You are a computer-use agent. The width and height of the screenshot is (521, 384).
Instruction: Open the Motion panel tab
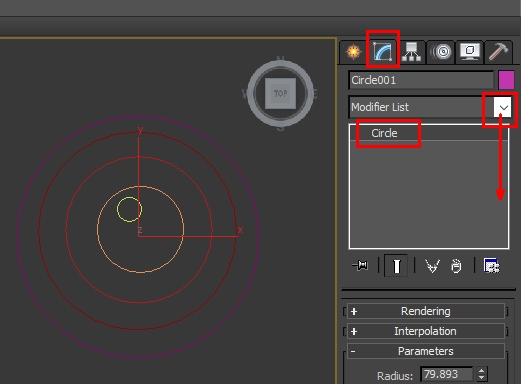441,52
